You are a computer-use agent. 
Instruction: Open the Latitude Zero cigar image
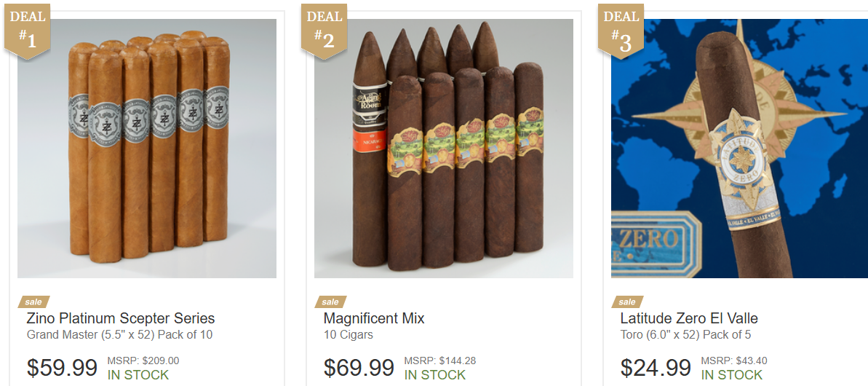[739, 149]
